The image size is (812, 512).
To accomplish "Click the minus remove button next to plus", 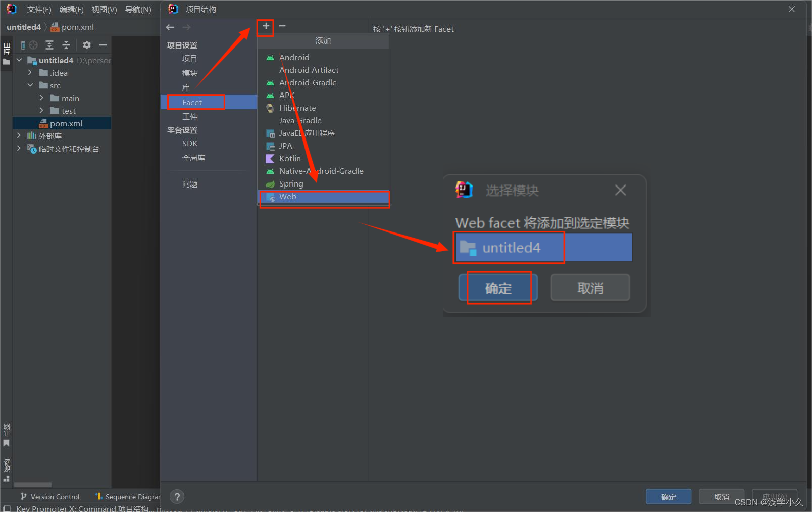I will coord(282,26).
